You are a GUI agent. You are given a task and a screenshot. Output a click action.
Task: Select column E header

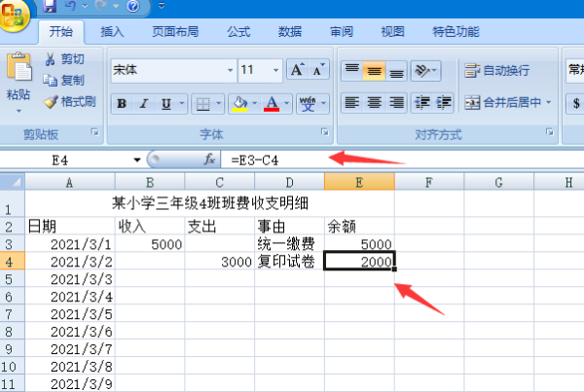click(x=359, y=182)
